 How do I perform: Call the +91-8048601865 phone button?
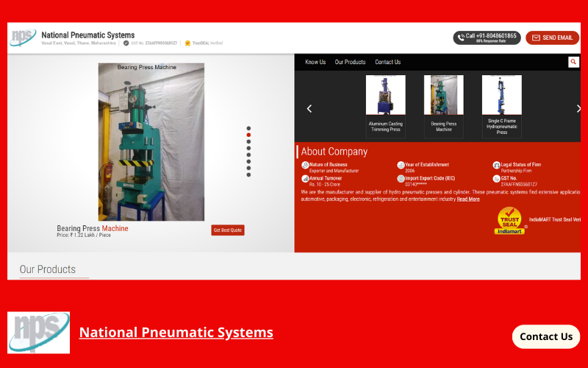487,38
